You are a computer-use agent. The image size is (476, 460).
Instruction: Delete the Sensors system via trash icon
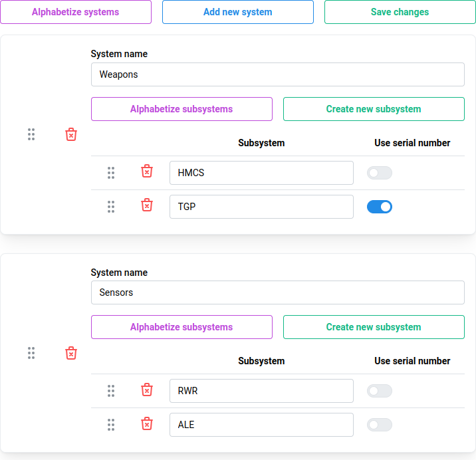pos(71,353)
